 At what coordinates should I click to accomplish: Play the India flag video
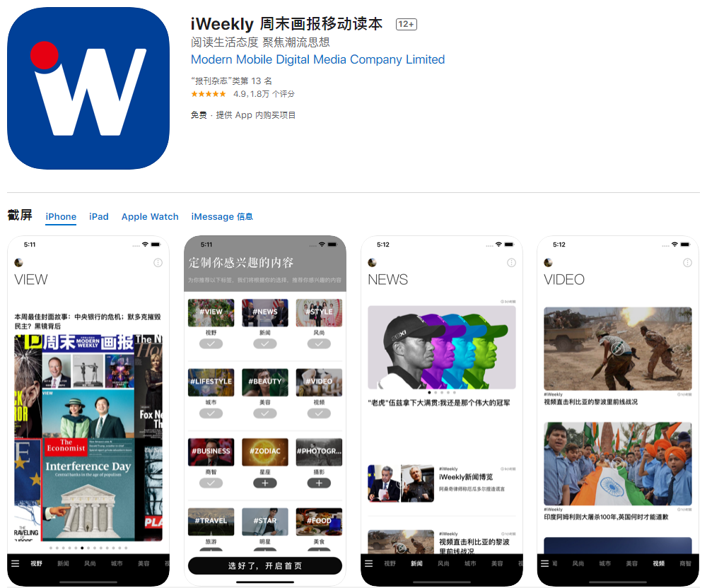618,464
